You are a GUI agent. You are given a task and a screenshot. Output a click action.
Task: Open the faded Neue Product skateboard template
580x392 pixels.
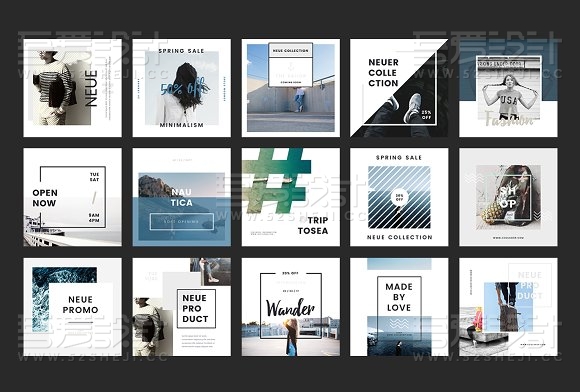point(508,307)
